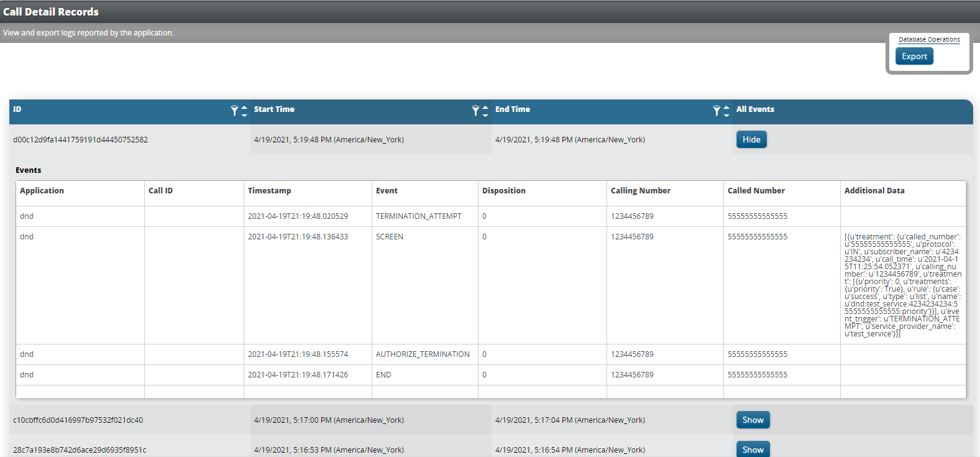Click the Additional Data column header

[x=874, y=190]
